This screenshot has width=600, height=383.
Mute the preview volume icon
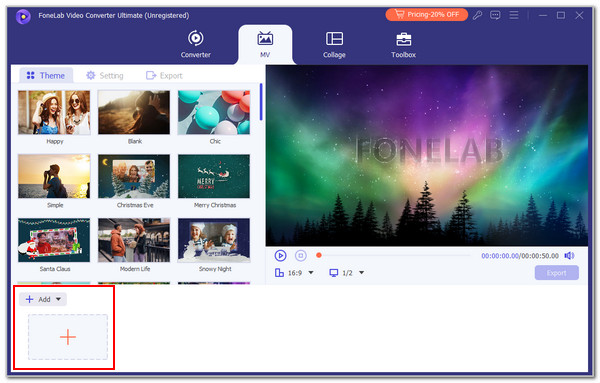[x=569, y=256]
